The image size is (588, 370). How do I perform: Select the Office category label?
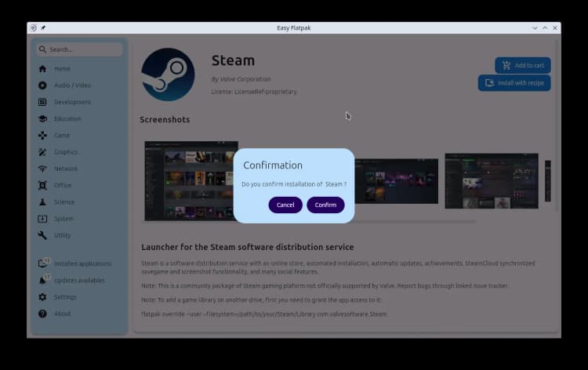pyautogui.click(x=63, y=185)
